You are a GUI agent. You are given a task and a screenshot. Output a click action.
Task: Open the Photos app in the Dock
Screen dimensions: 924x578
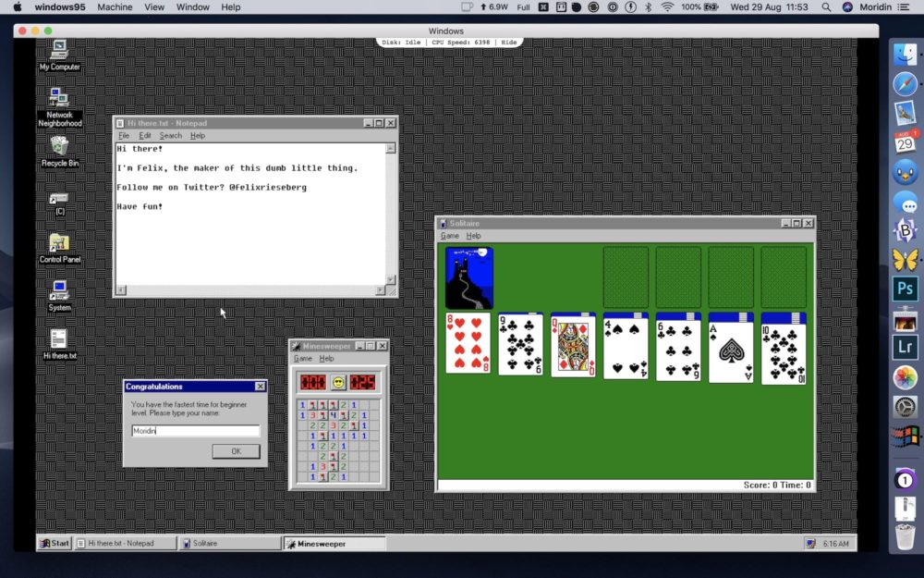point(906,377)
